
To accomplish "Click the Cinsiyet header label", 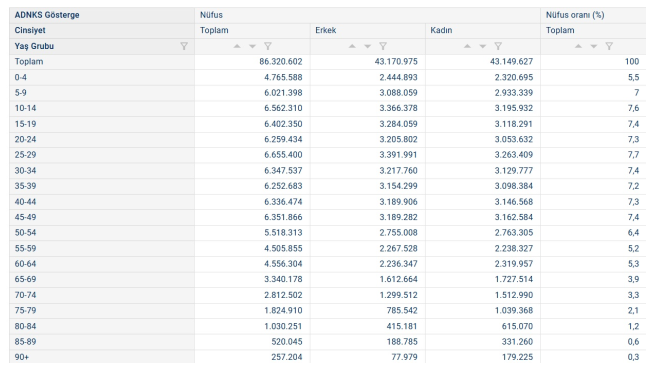I will coord(30,30).
